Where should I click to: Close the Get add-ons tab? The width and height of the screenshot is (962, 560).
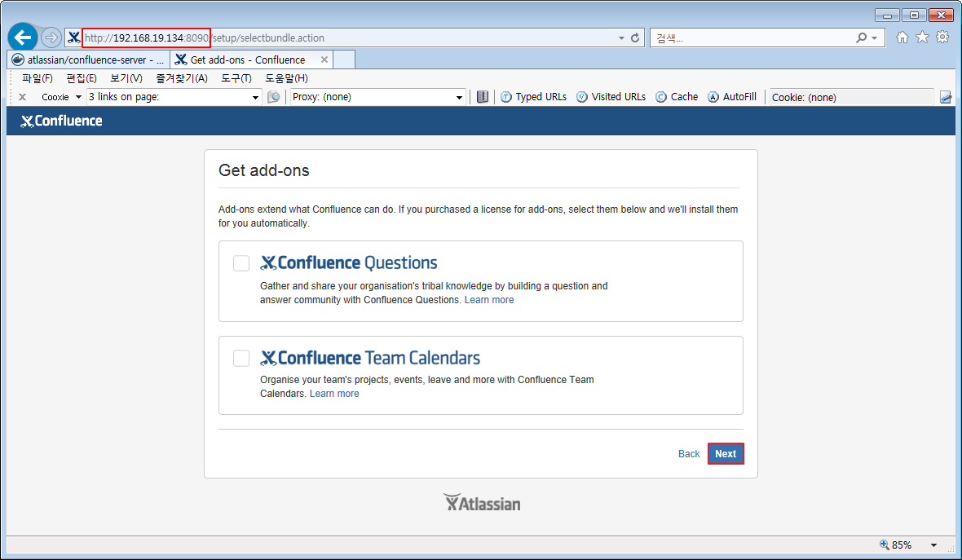[x=324, y=60]
